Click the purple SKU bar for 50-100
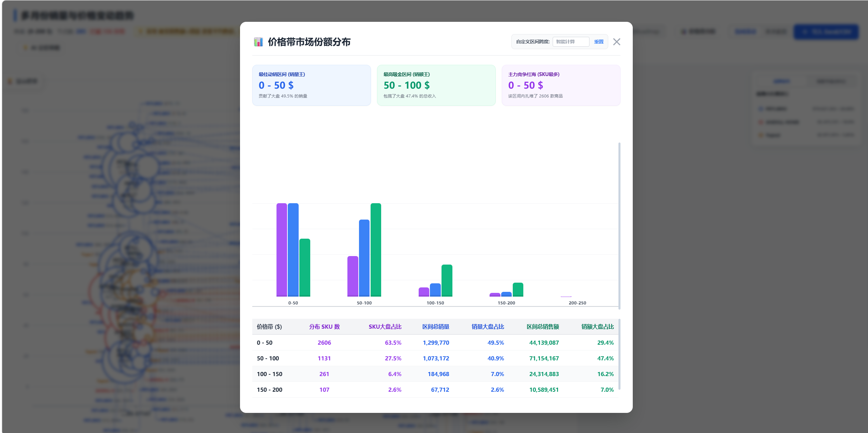This screenshot has height=433, width=868. coord(353,277)
